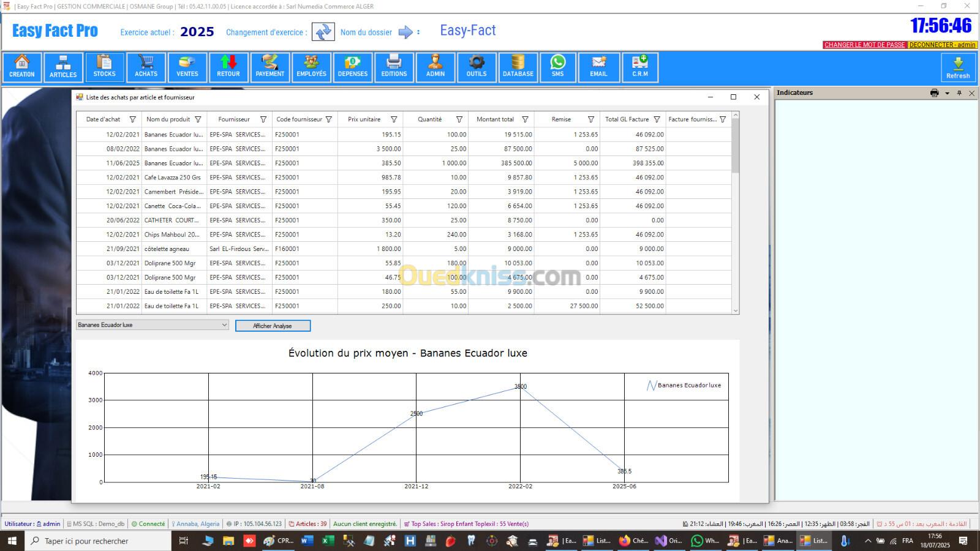Open the CREATION module
The width and height of the screenshot is (980, 551).
pyautogui.click(x=22, y=67)
